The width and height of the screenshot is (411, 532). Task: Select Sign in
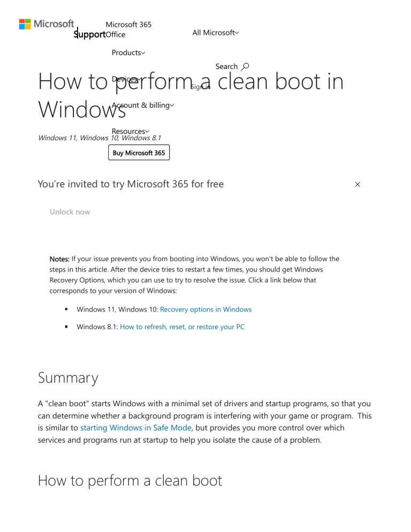click(200, 87)
